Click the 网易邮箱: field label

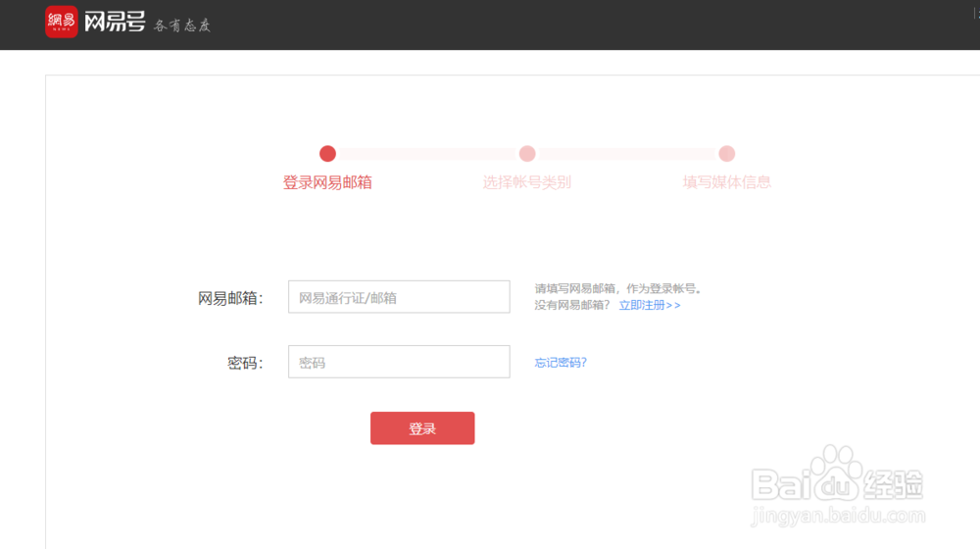pyautogui.click(x=230, y=298)
